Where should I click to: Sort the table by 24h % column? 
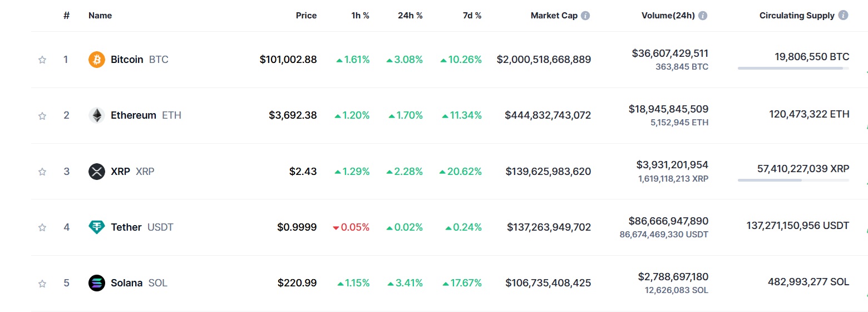(410, 16)
